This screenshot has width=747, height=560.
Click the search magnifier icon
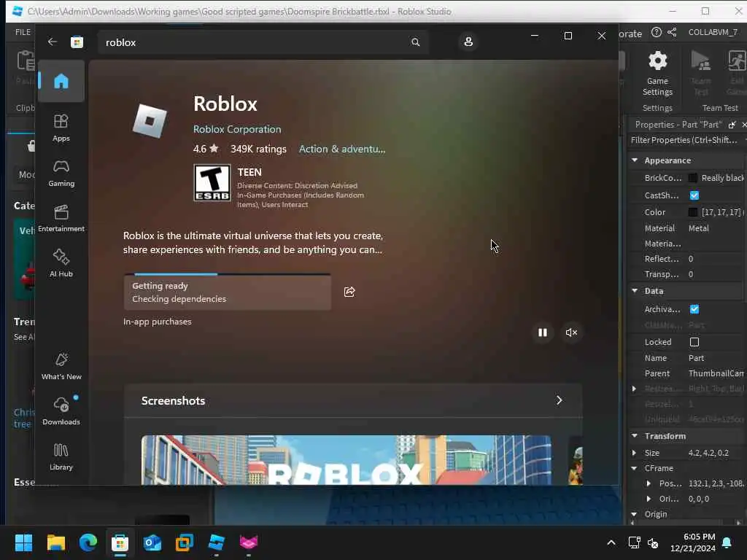[x=415, y=42]
